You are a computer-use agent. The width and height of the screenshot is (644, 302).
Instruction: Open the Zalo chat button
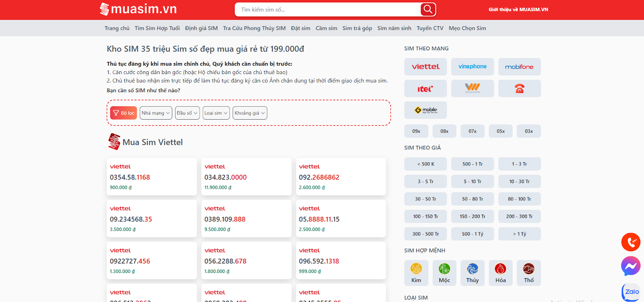click(x=631, y=292)
